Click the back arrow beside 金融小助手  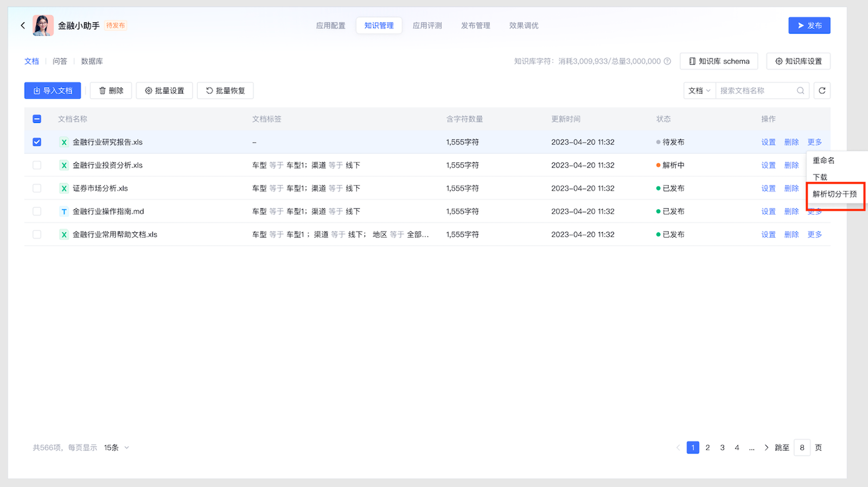[23, 25]
